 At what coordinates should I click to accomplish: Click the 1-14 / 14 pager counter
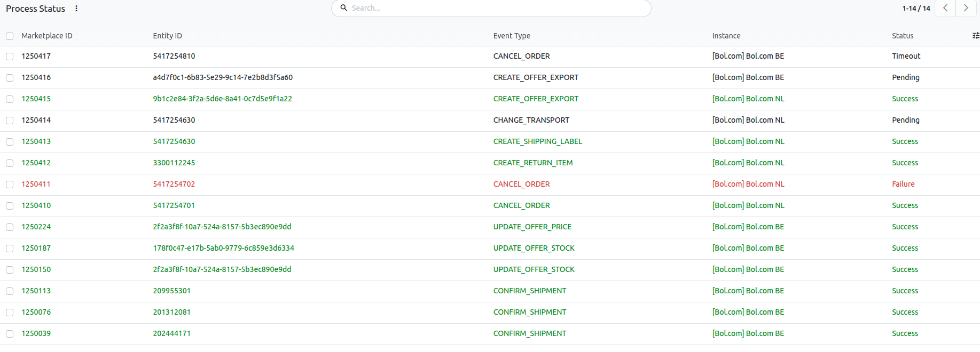click(x=916, y=8)
